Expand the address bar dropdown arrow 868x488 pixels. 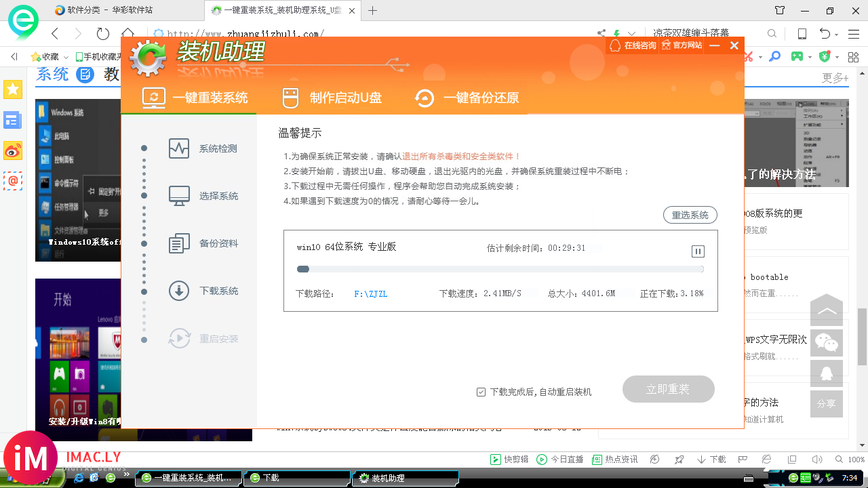[x=632, y=33]
